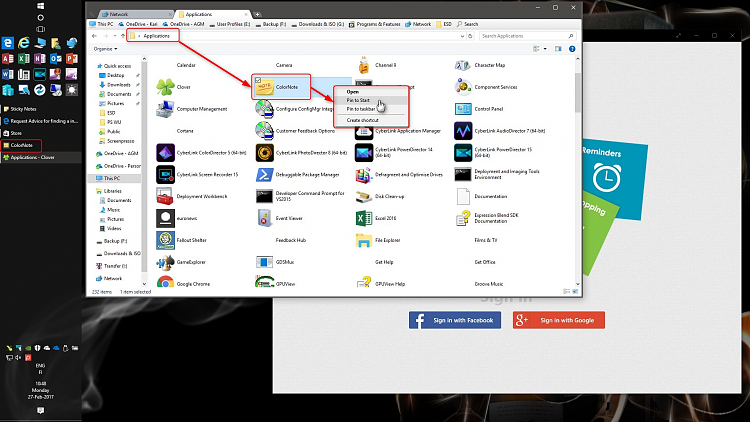Image resolution: width=750 pixels, height=422 pixels.
Task: Toggle the preview pane icon
Action: 558,49
